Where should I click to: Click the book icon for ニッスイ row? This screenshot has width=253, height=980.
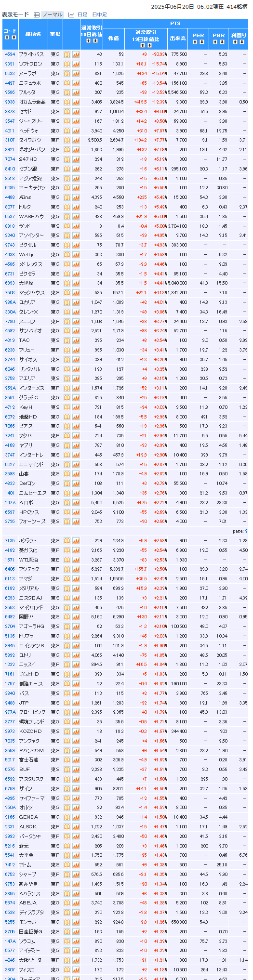click(x=67, y=665)
